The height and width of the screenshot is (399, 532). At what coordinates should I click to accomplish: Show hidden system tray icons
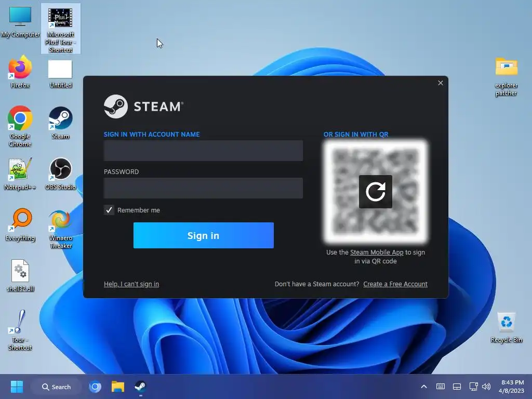click(424, 387)
